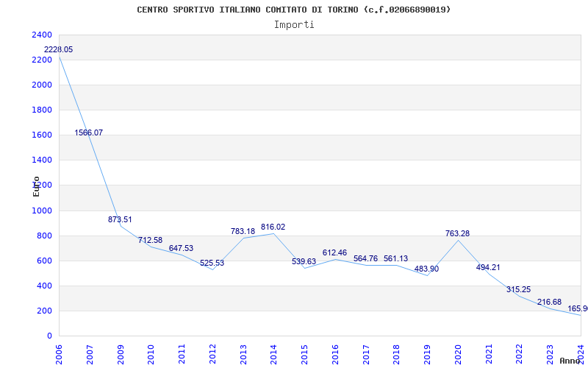Viewport: 588px width, 368px height.
Task: Click the 483.90 data label
Action: tap(426, 269)
